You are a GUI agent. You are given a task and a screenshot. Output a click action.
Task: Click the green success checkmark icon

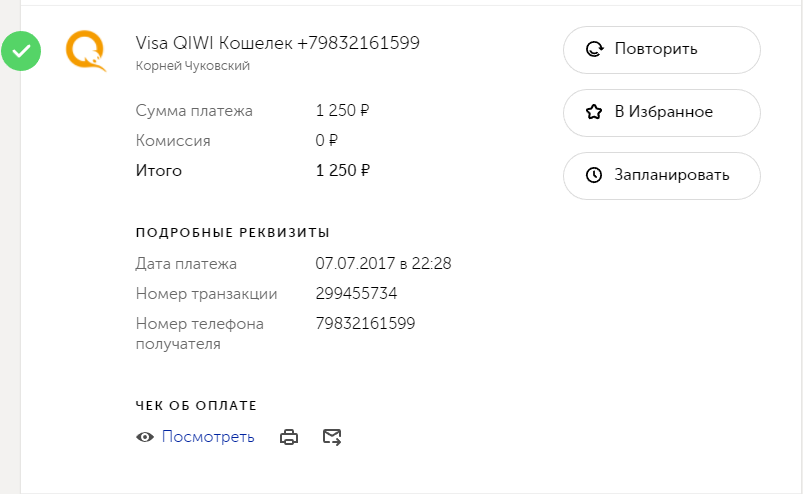pyautogui.click(x=21, y=51)
